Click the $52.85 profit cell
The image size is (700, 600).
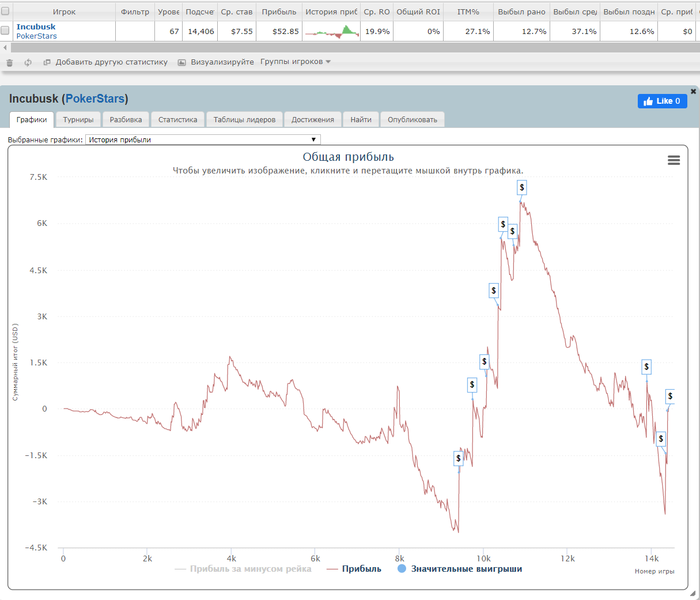[279, 32]
